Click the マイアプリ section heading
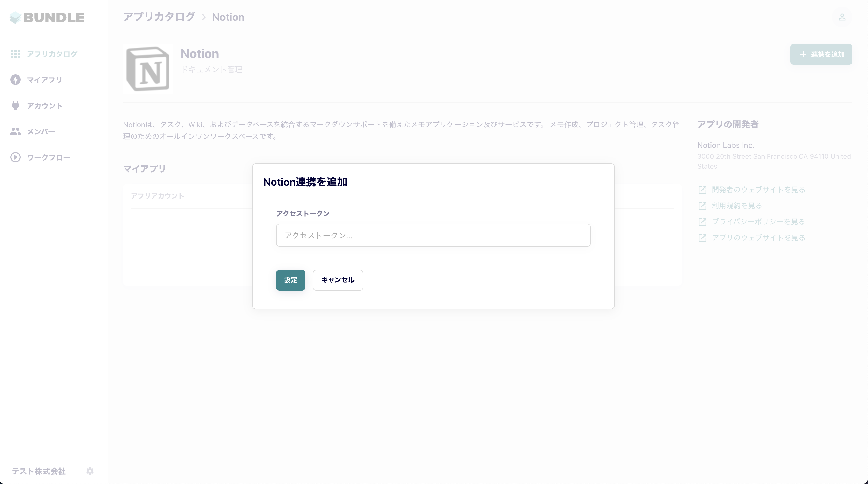Image resolution: width=868 pixels, height=484 pixels. [145, 169]
